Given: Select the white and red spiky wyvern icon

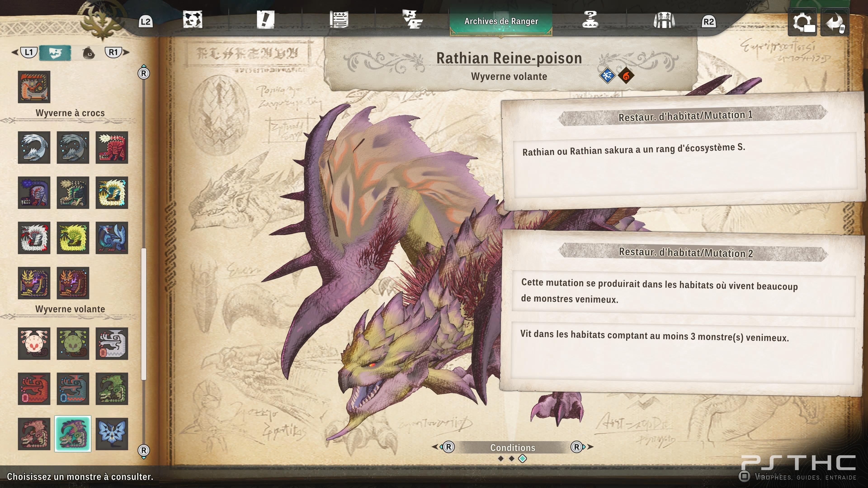Looking at the screenshot, I should [34, 238].
